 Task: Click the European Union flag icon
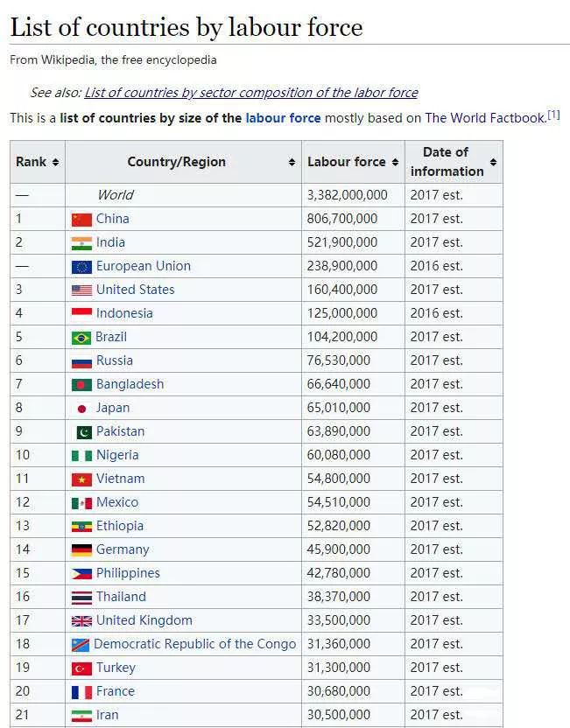coord(81,267)
